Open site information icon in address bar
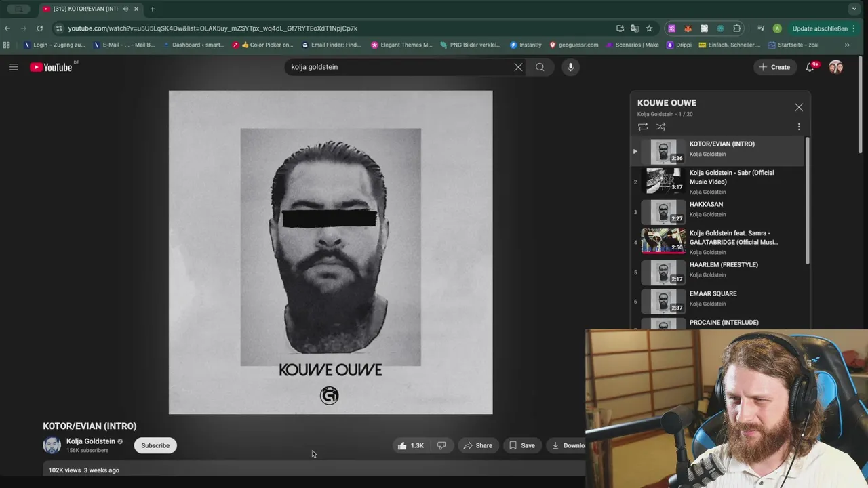Screen dimensions: 868x488 (x=60, y=28)
